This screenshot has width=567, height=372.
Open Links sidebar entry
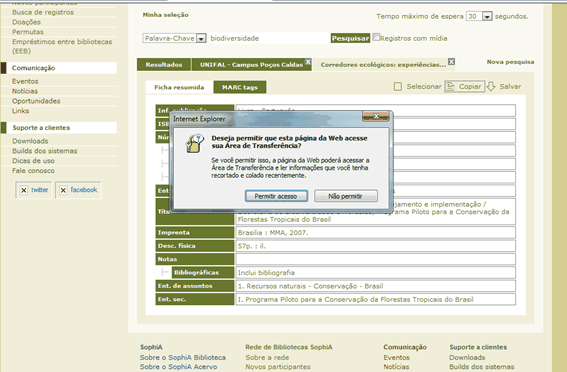(x=20, y=111)
